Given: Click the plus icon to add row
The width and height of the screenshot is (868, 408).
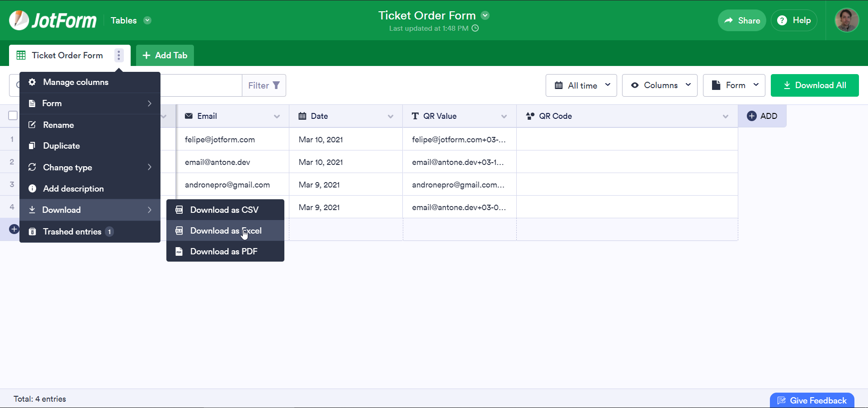Looking at the screenshot, I should [x=14, y=229].
